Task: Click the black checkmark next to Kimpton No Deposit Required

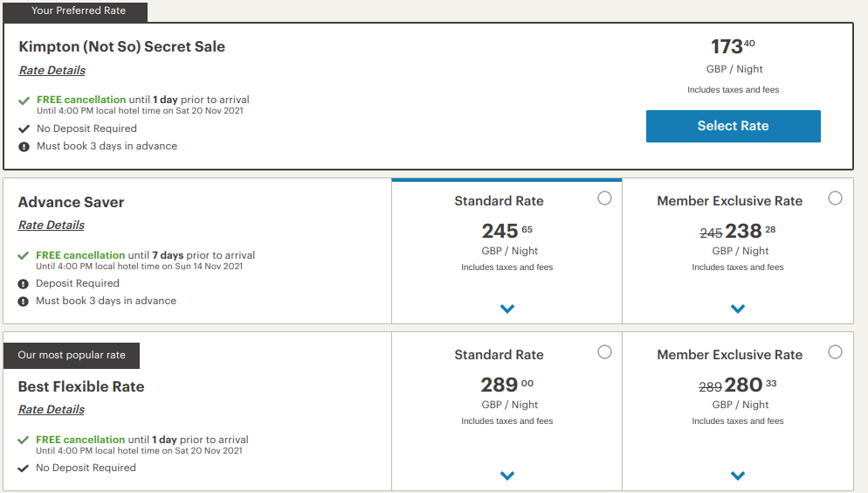Action: [24, 129]
